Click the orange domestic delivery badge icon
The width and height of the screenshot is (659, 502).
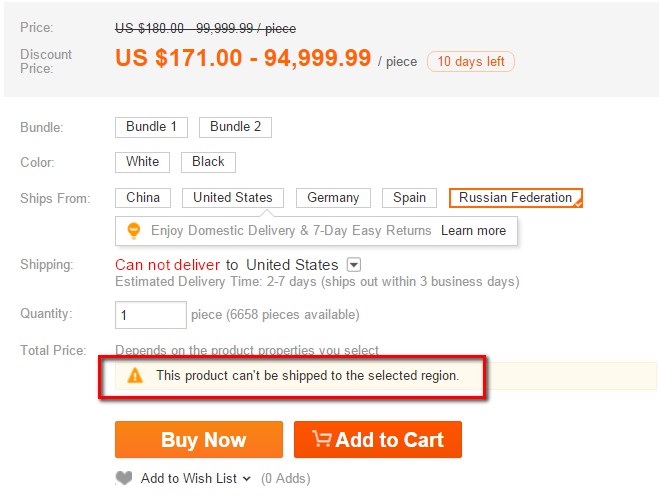(135, 230)
